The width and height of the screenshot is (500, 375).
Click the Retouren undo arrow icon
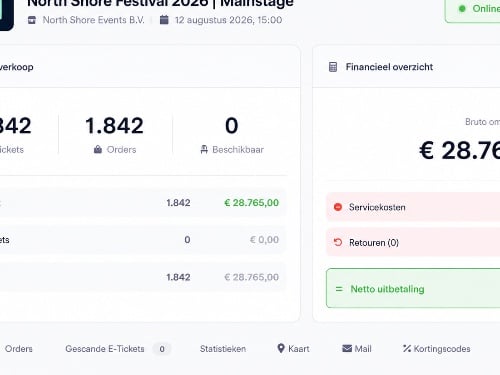(x=338, y=242)
